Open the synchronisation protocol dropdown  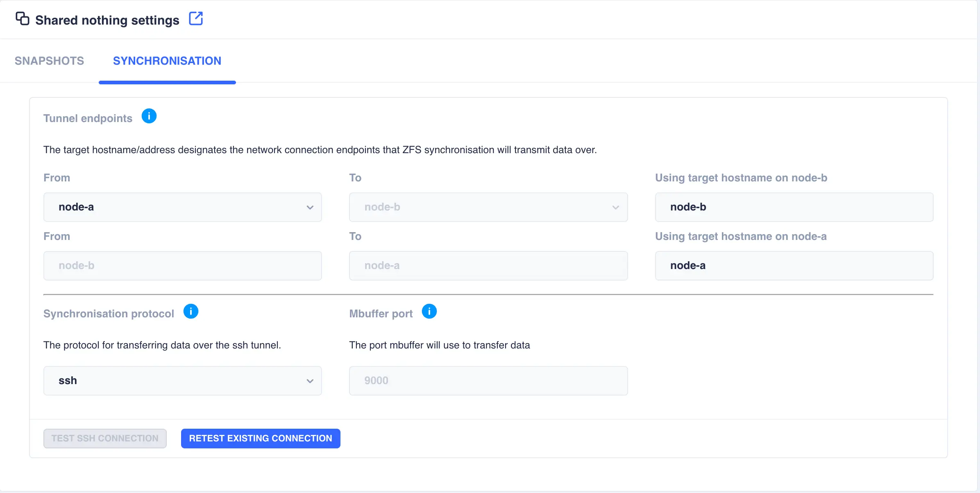(182, 380)
